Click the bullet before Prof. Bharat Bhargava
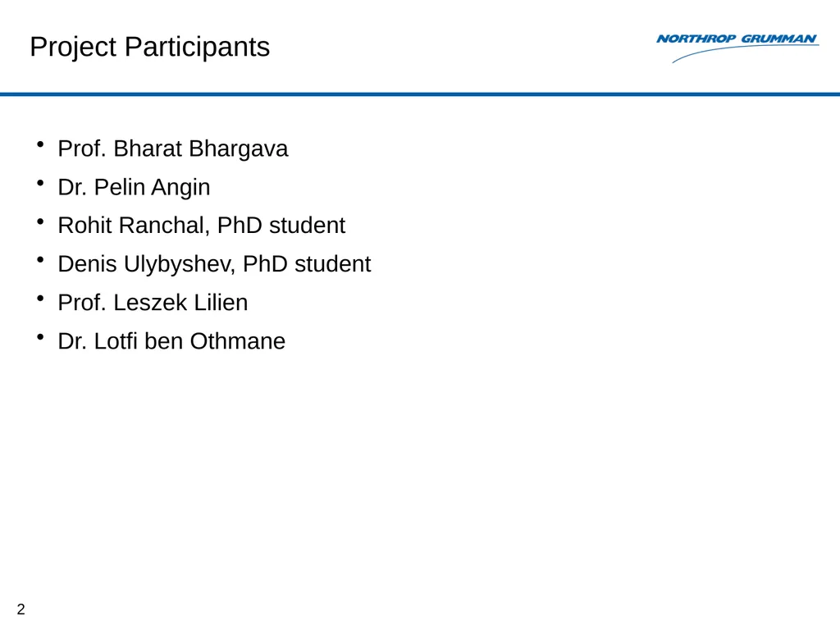840x630 pixels. [40, 144]
